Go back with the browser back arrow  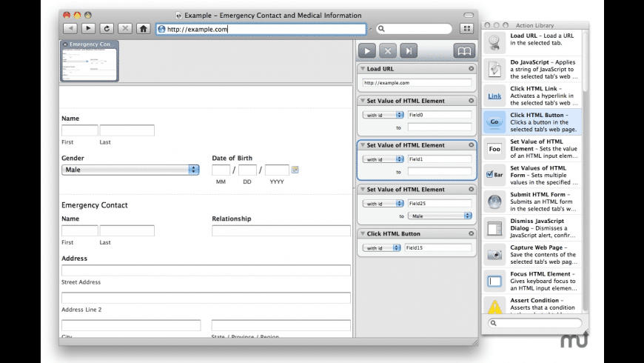(70, 28)
